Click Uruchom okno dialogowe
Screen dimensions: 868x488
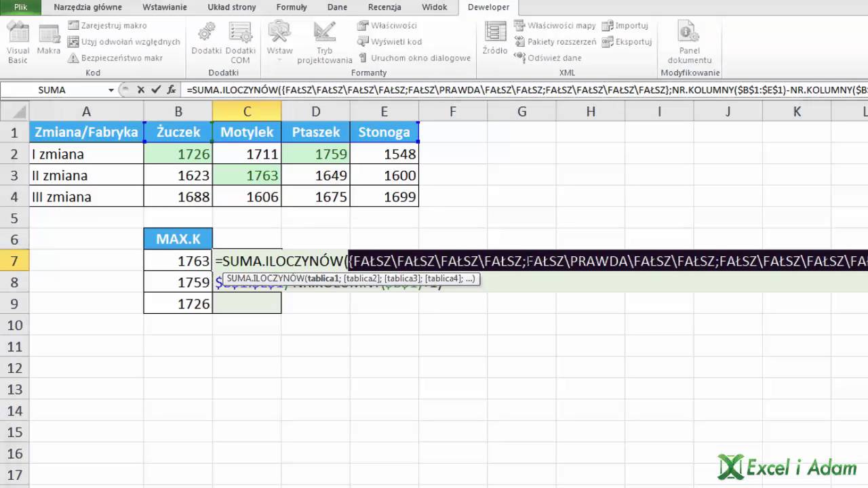[x=414, y=58]
